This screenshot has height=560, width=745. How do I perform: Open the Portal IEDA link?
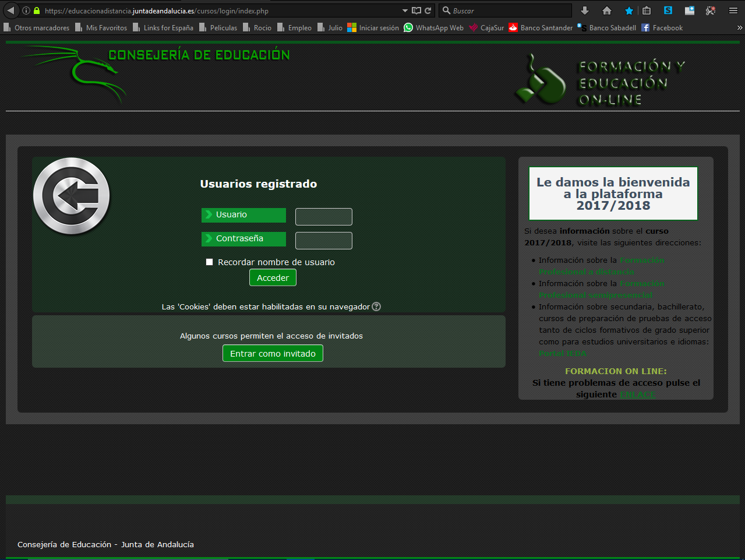563,353
